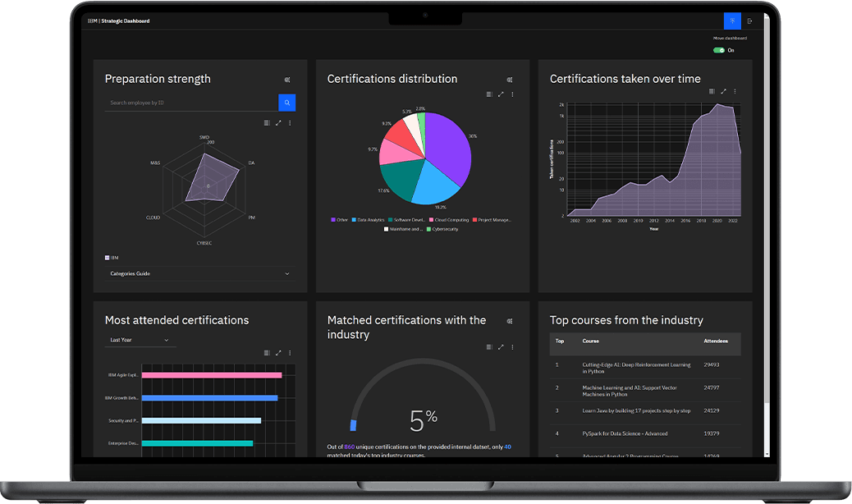Screen dimensions: 852x504
Task: Open the Learn Java 17 projects course link
Action: [636, 410]
